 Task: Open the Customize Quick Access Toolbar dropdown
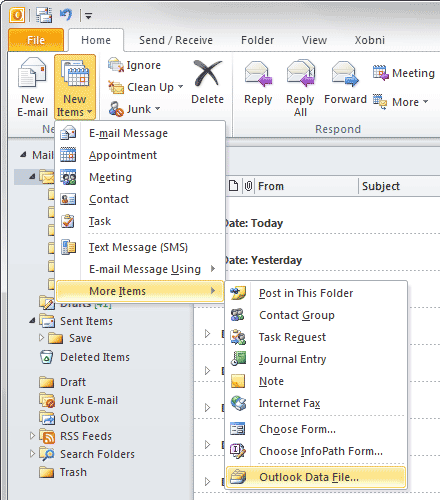(88, 16)
